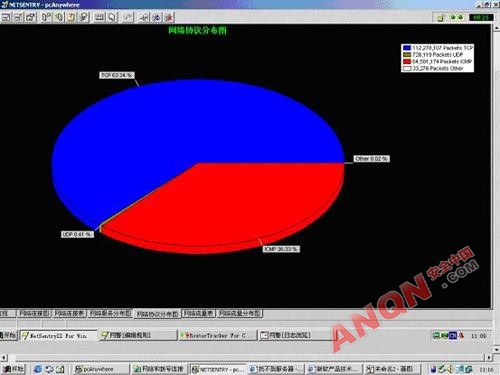500x375 pixels.
Task: Click the red ICMP legend color swatch
Action: [x=407, y=62]
